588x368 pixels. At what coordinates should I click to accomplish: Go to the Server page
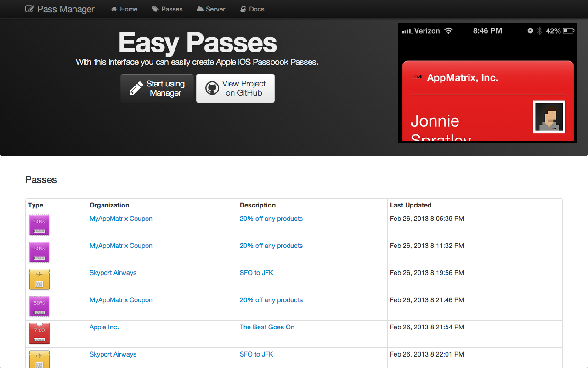211,9
